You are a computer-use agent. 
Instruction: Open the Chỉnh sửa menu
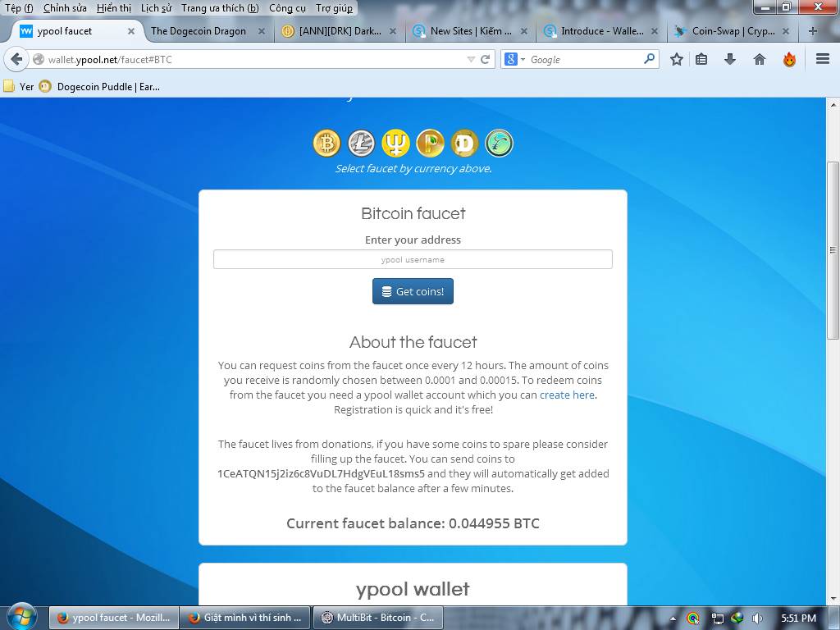(x=65, y=8)
